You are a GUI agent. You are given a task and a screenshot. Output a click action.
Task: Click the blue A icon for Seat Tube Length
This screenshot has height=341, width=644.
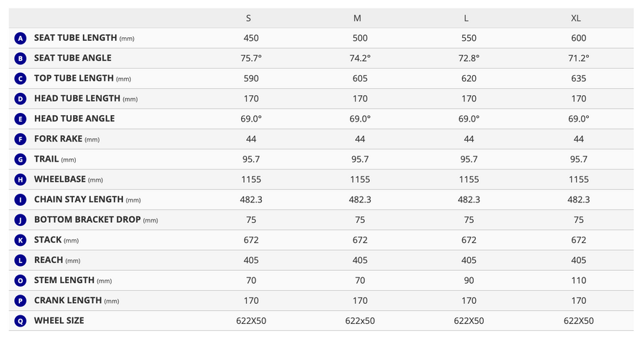20,38
